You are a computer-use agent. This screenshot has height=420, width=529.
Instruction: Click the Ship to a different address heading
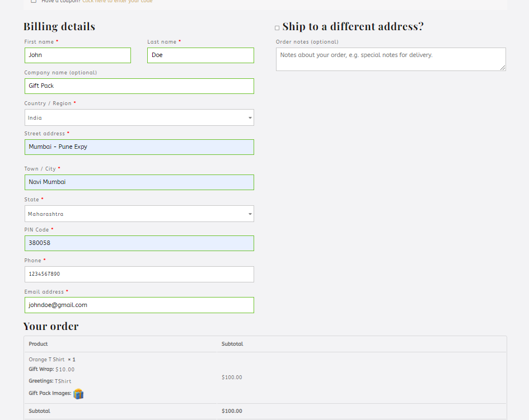pos(353,26)
